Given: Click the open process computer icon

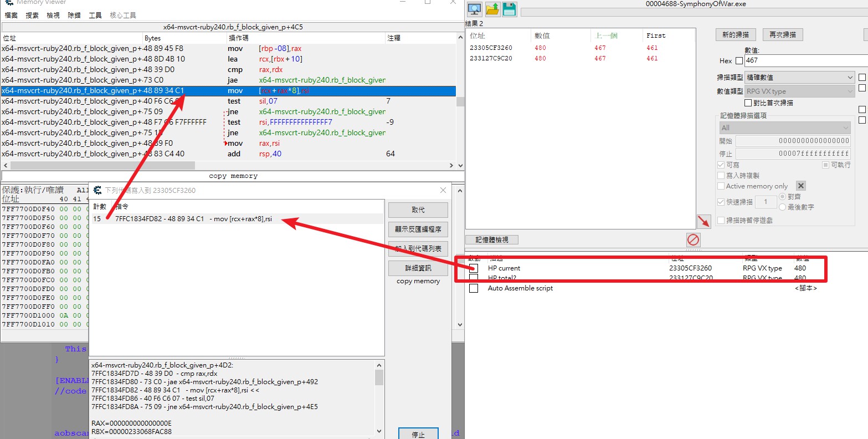Looking at the screenshot, I should pyautogui.click(x=474, y=9).
